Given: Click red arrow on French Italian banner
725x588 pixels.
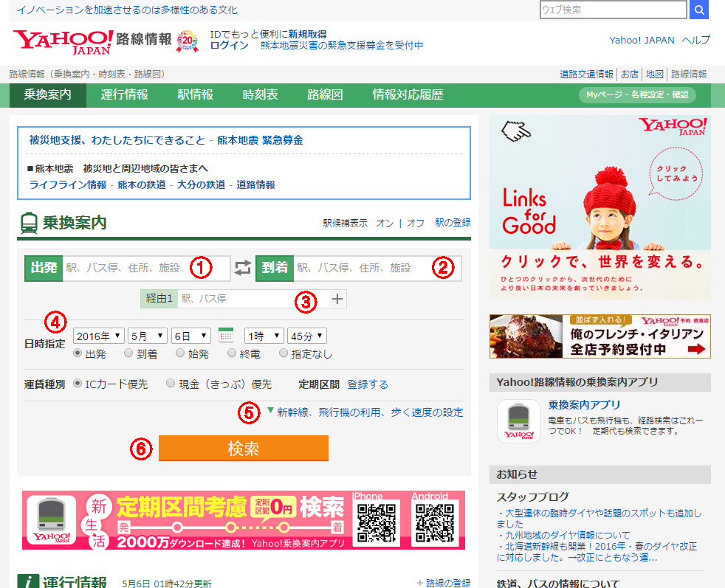Looking at the screenshot, I should click(697, 349).
